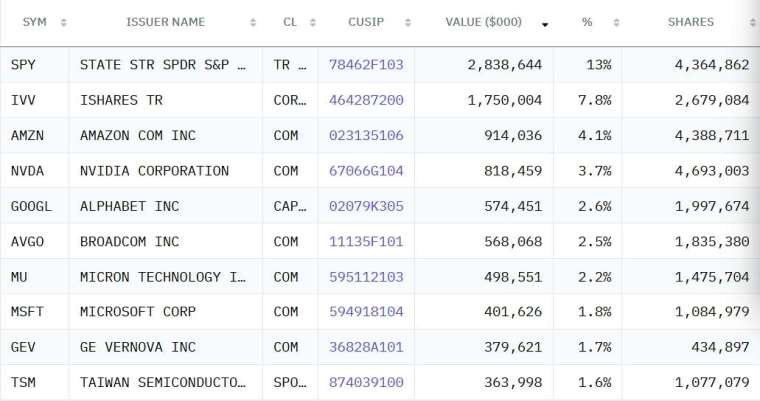Open CUSIP link 874039100
760x401 pixels.
pyautogui.click(x=366, y=382)
